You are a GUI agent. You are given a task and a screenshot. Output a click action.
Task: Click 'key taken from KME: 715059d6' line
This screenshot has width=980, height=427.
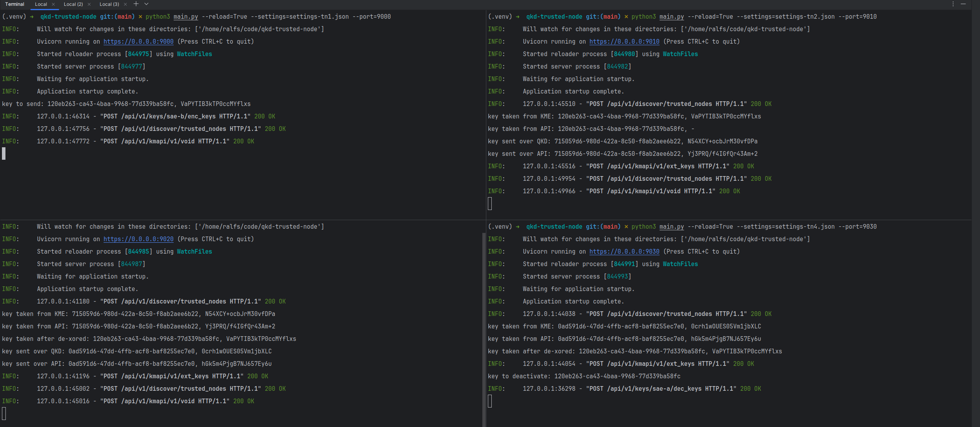139,314
